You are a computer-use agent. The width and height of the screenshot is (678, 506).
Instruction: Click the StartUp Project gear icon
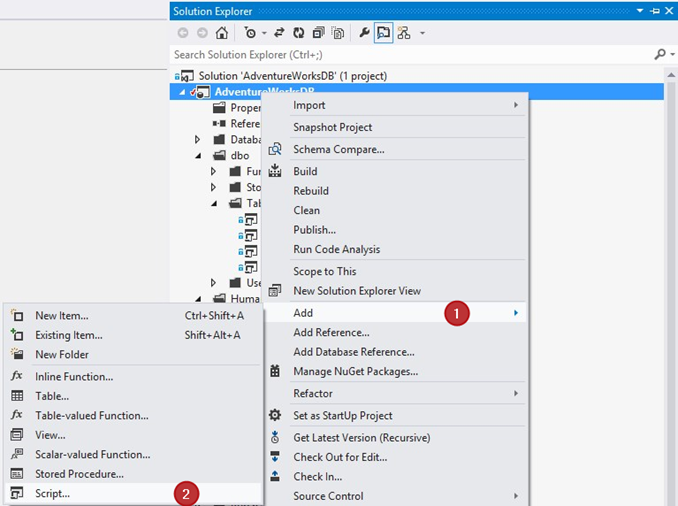click(x=275, y=415)
